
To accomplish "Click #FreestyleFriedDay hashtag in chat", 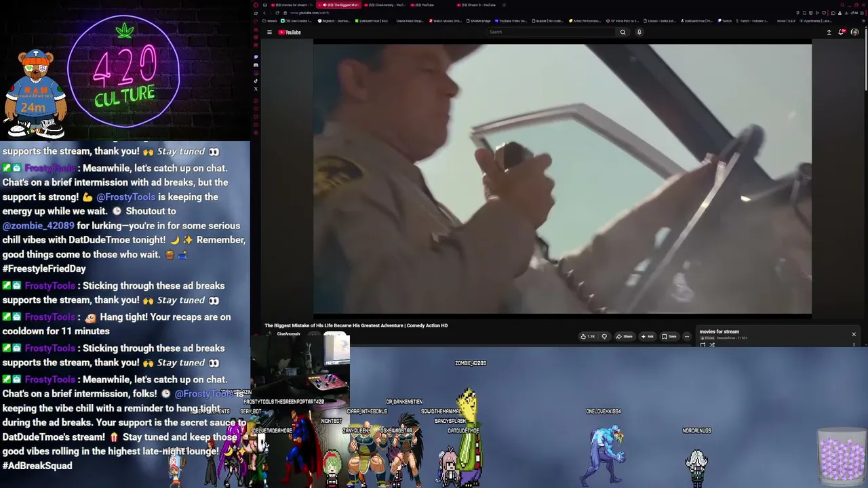I will 44,268.
